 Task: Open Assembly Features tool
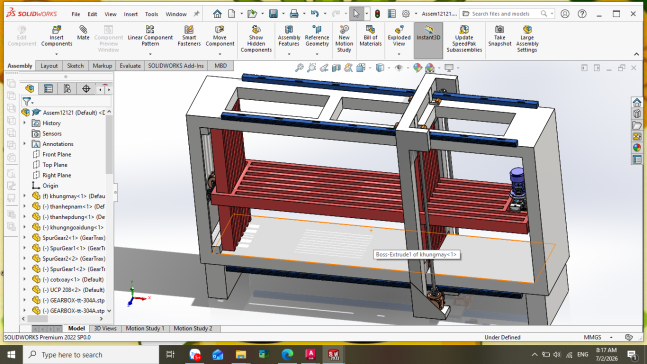pos(289,36)
